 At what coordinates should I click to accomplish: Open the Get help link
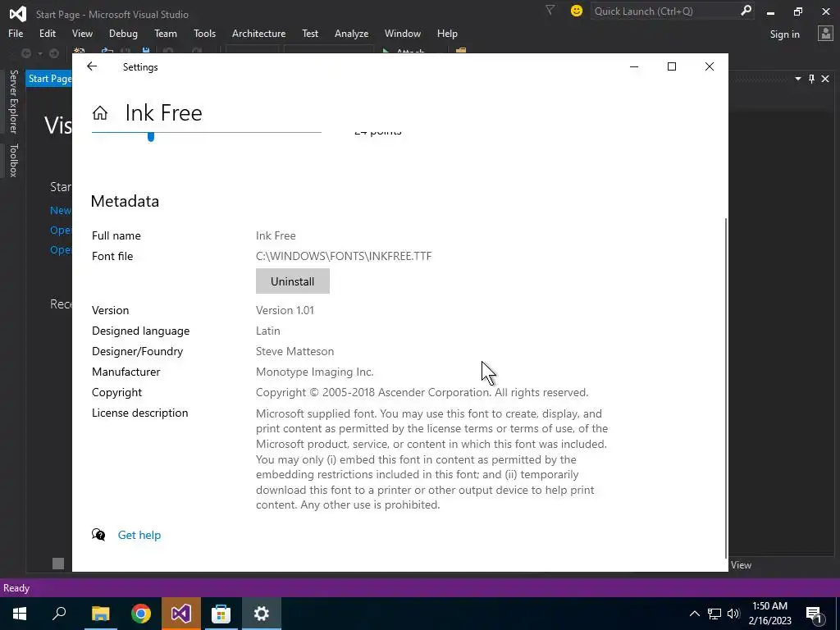(x=139, y=535)
